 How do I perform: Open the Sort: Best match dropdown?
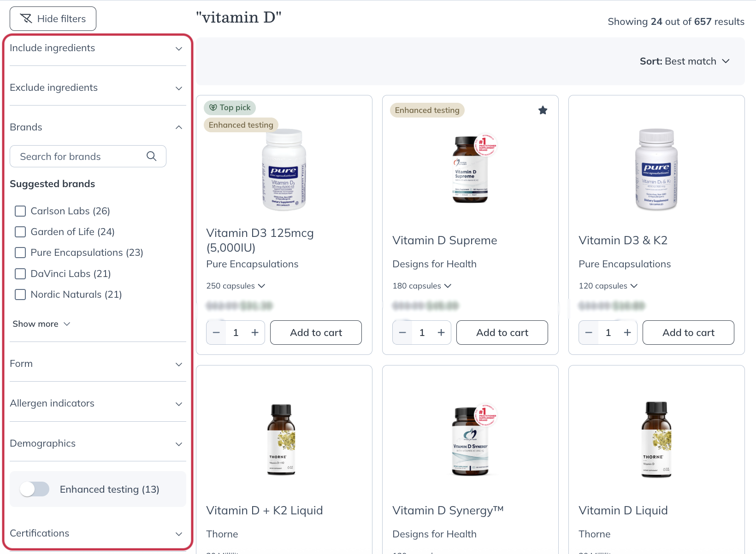pos(685,61)
